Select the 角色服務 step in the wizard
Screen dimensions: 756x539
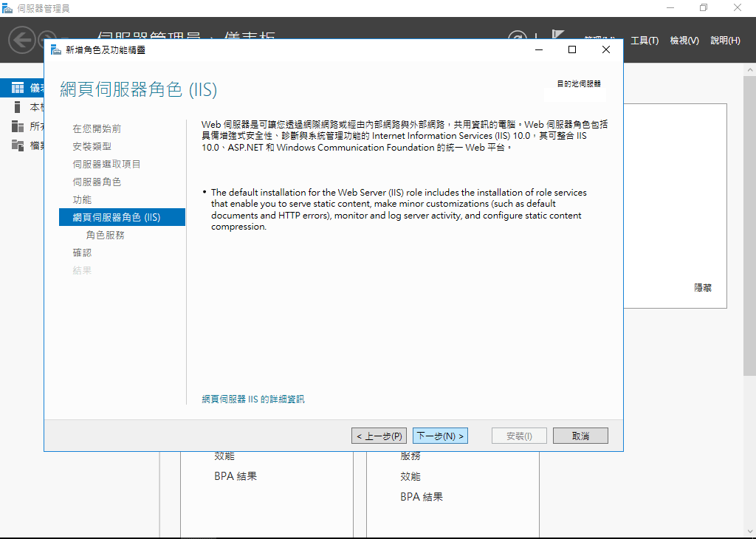point(105,236)
